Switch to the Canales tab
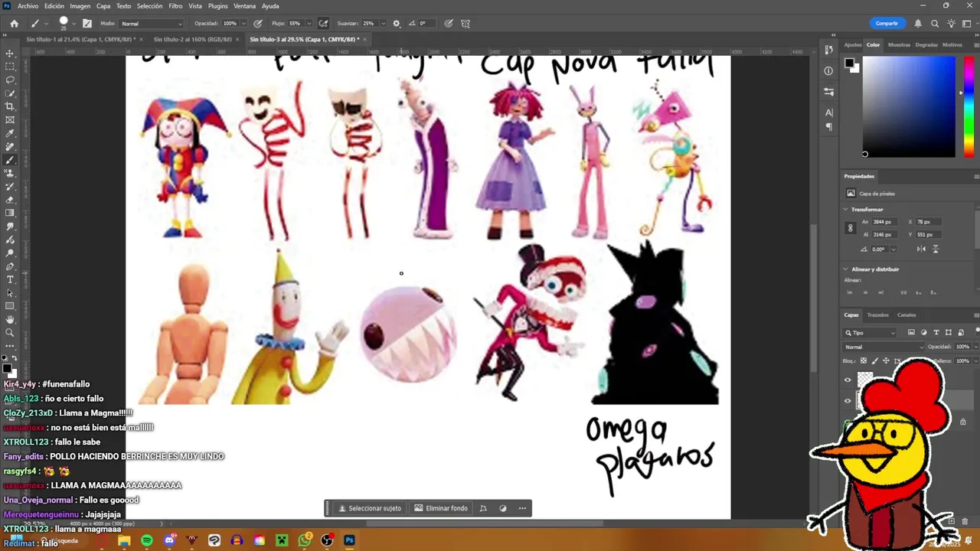Viewport: 980px width, 551px height. [x=906, y=315]
